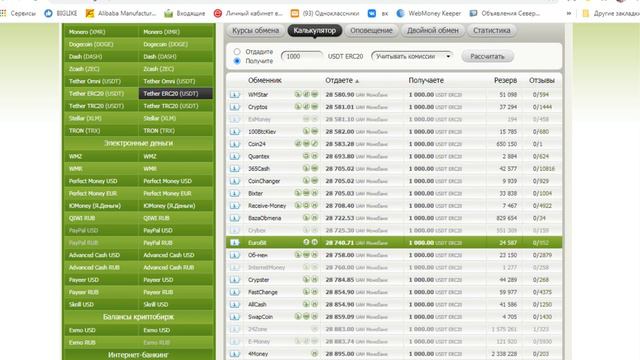Open the Учитывать комиссии dropdown
This screenshot has width=640, height=360.
click(x=412, y=56)
